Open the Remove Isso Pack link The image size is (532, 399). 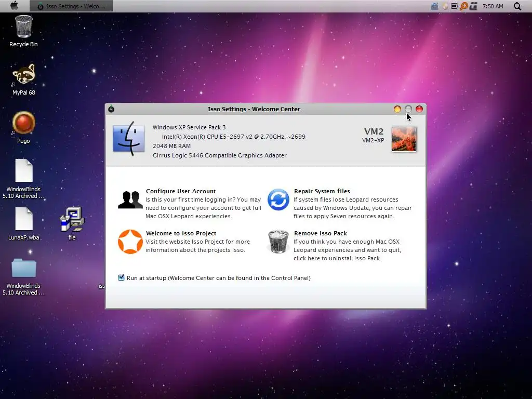pyautogui.click(x=320, y=233)
